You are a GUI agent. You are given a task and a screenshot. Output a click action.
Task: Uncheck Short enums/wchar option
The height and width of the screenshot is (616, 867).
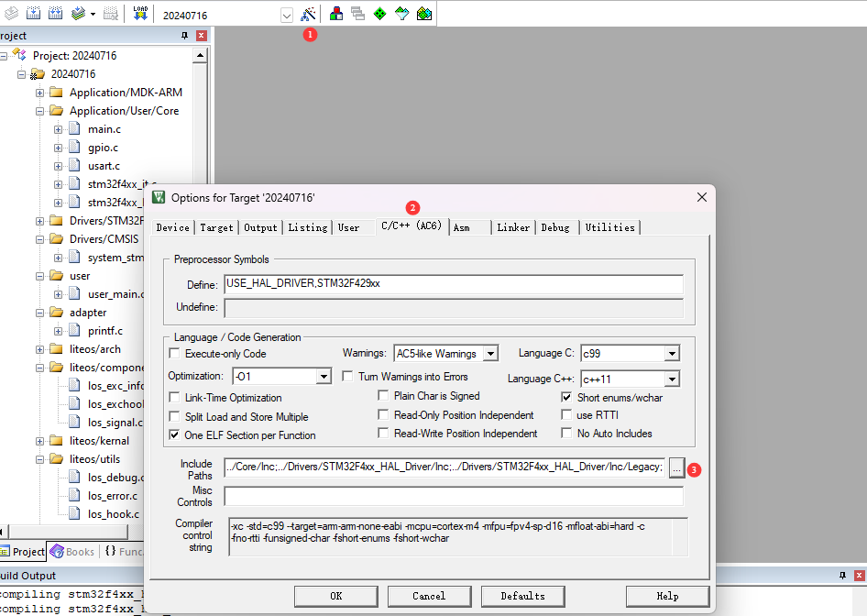566,397
